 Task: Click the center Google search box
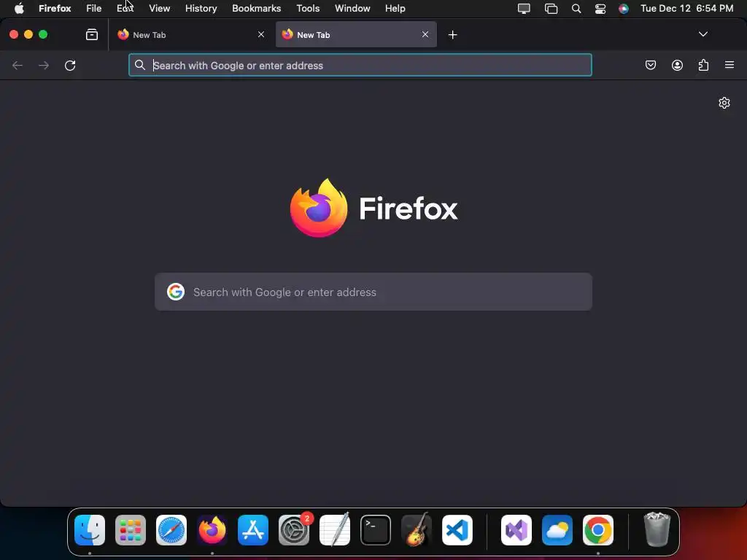pos(373,292)
